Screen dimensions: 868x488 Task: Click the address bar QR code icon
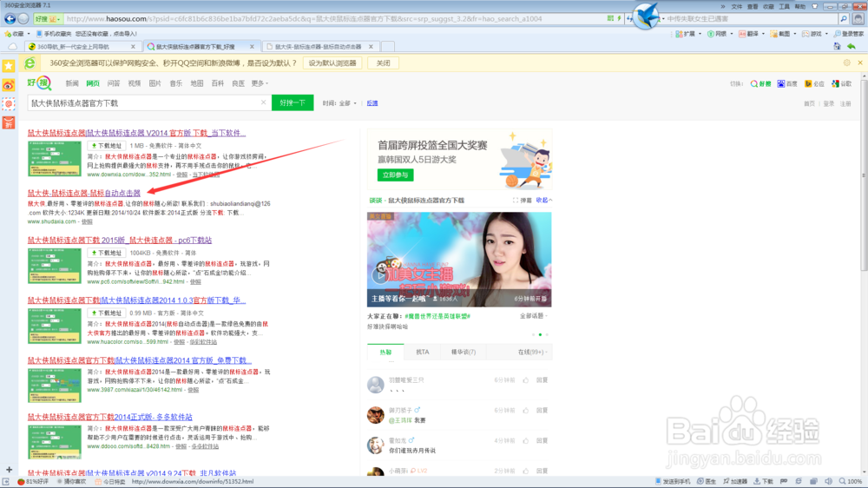pyautogui.click(x=610, y=18)
